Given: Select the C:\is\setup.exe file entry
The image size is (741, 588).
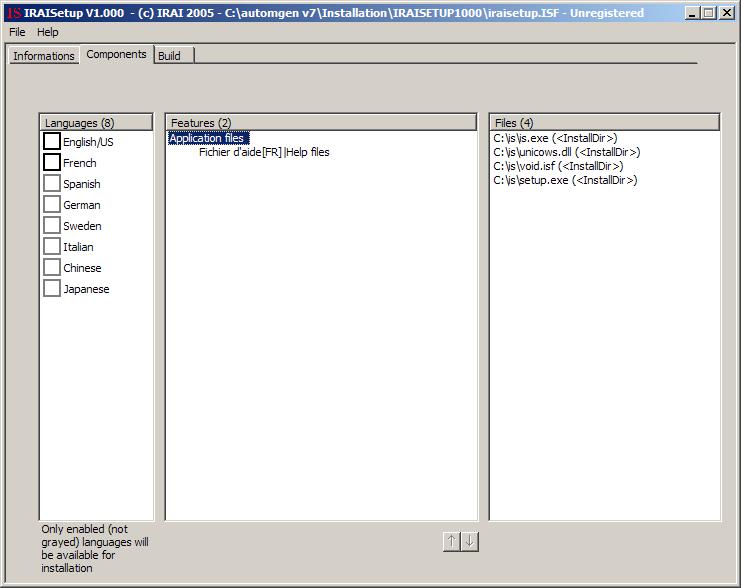Looking at the screenshot, I should (564, 180).
